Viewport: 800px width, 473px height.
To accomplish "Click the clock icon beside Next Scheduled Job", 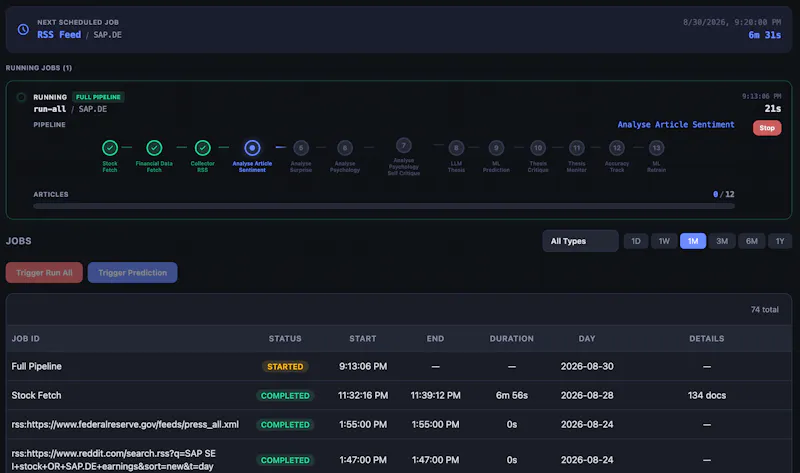I will (x=23, y=30).
